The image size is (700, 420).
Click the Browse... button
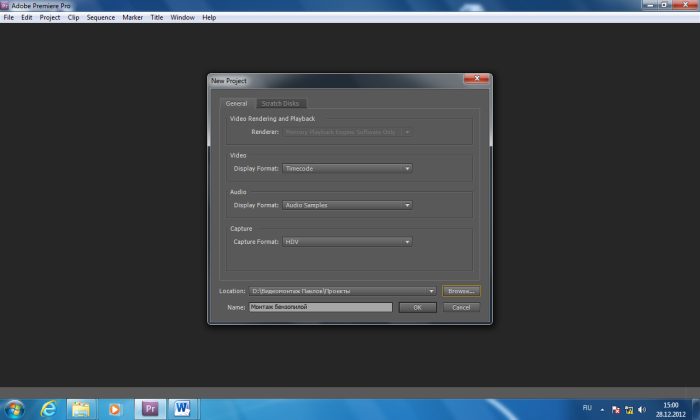tap(461, 291)
